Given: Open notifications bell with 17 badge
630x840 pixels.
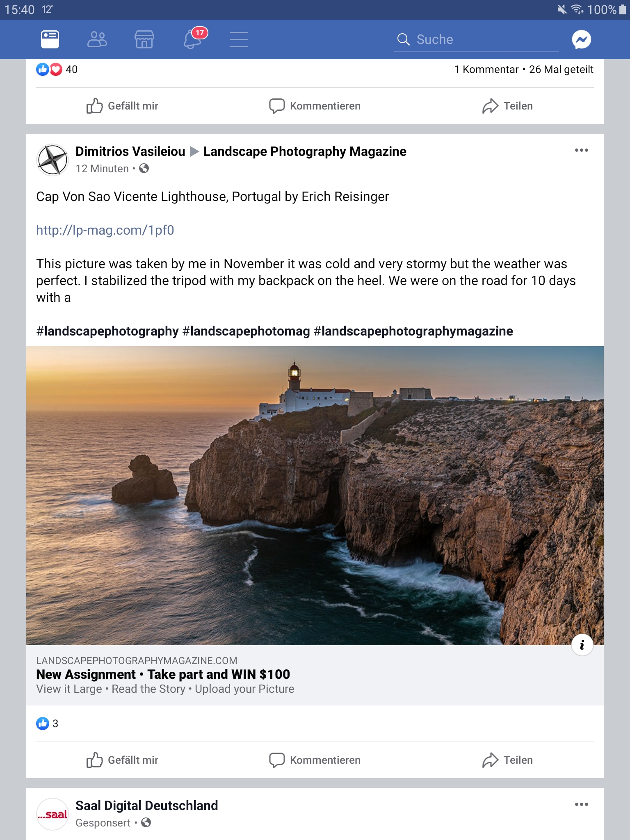Looking at the screenshot, I should click(194, 39).
